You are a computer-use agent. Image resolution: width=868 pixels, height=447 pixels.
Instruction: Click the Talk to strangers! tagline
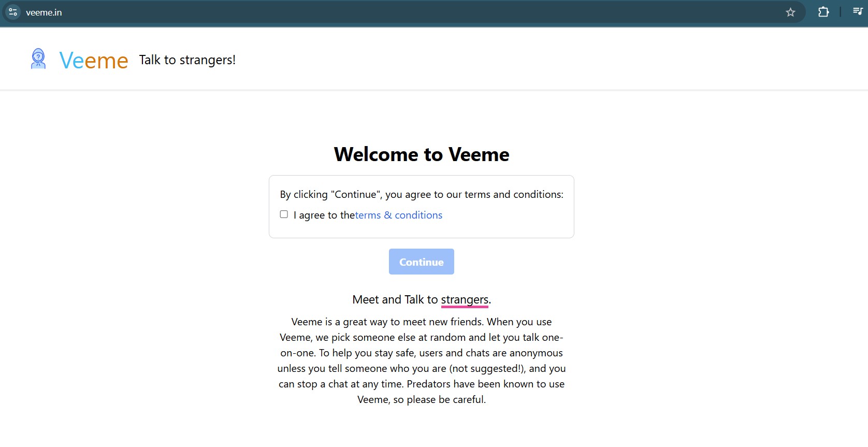pyautogui.click(x=188, y=60)
